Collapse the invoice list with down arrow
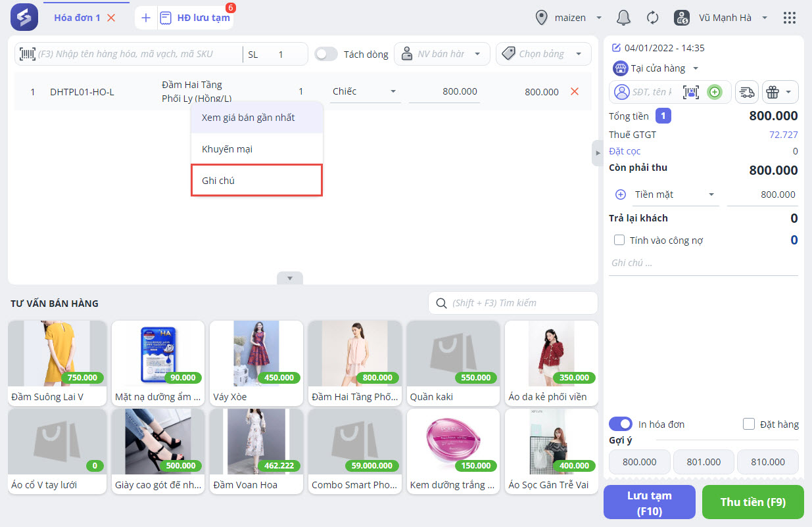This screenshot has height=527, width=812. pos(290,278)
